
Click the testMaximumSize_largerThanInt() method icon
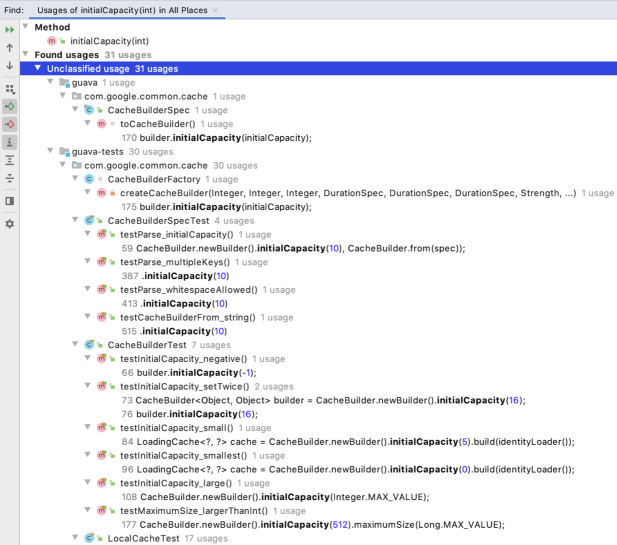click(x=102, y=510)
